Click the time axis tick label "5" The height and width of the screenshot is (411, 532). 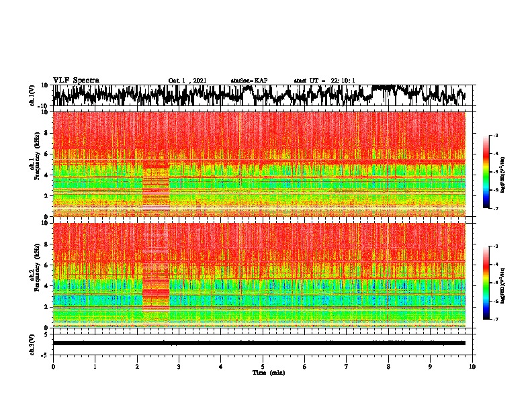263,367
